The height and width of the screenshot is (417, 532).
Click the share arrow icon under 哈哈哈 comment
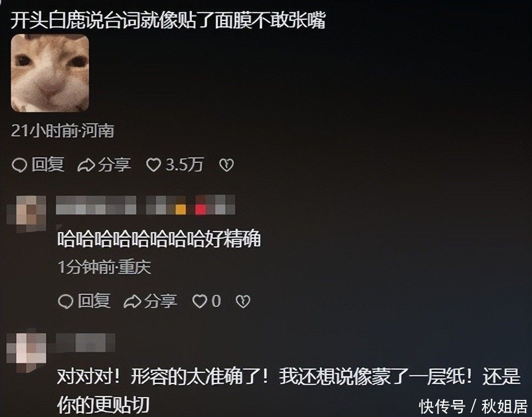pyautogui.click(x=132, y=301)
